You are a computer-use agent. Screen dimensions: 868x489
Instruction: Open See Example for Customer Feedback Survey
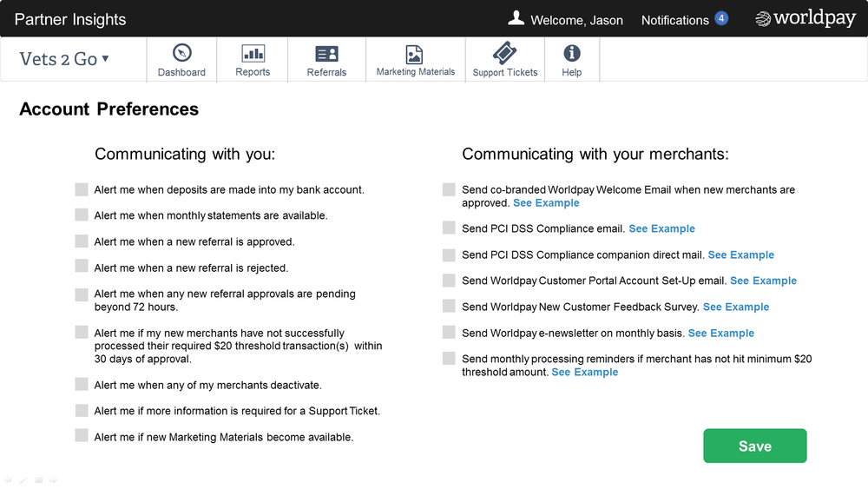736,307
